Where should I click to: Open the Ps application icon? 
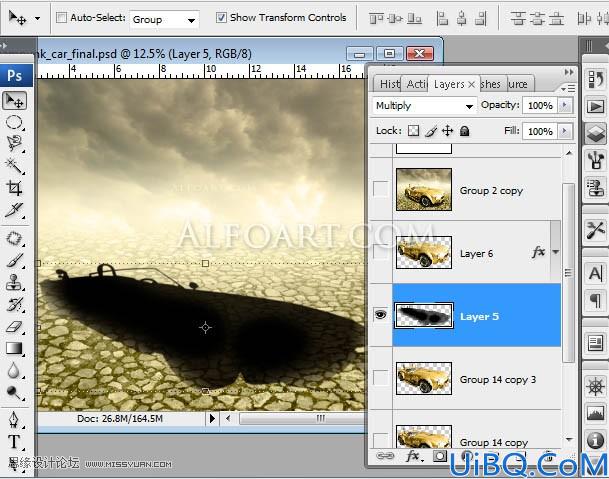[x=15, y=75]
